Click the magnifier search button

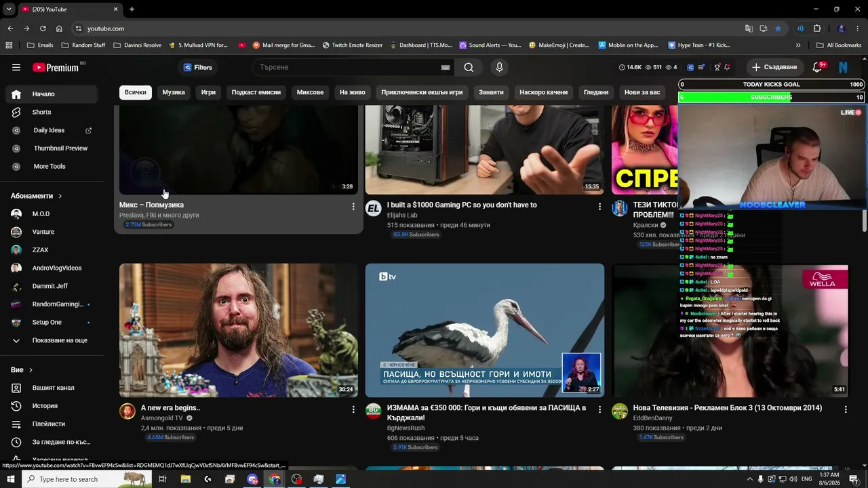pos(469,67)
